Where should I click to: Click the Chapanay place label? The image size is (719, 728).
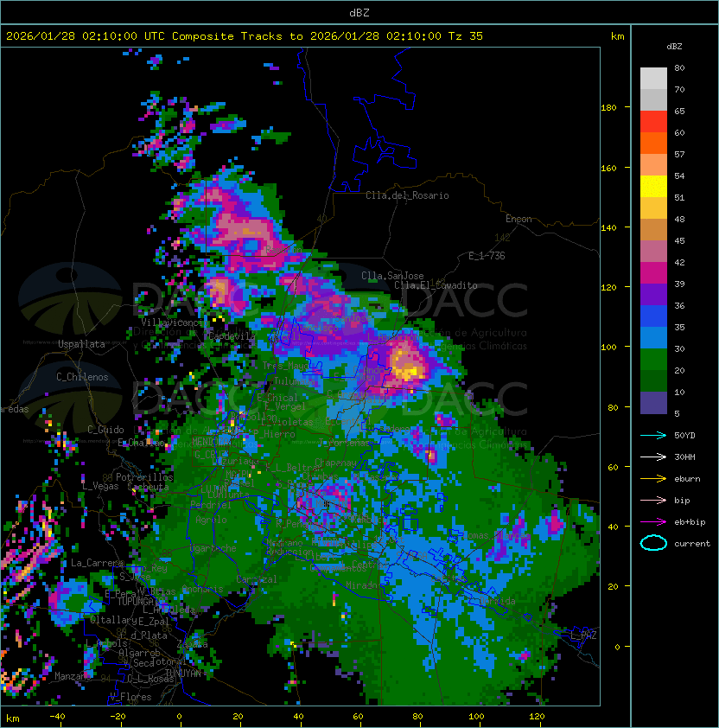click(336, 463)
